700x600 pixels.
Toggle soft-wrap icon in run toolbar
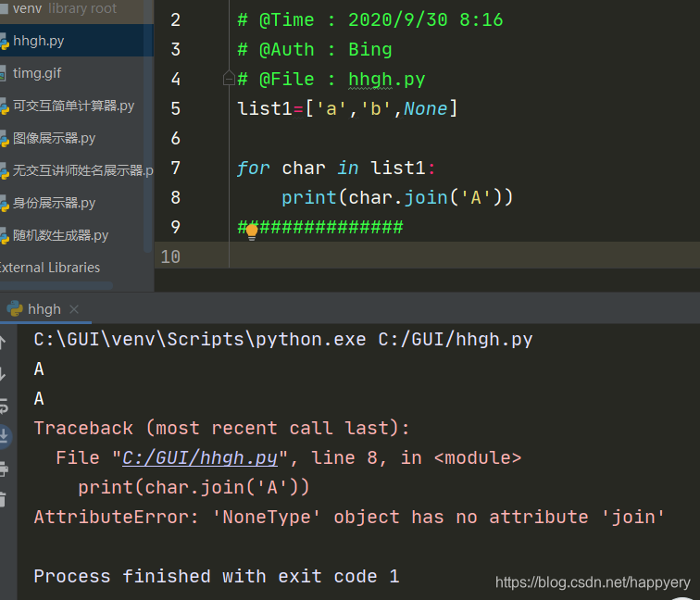click(4, 406)
